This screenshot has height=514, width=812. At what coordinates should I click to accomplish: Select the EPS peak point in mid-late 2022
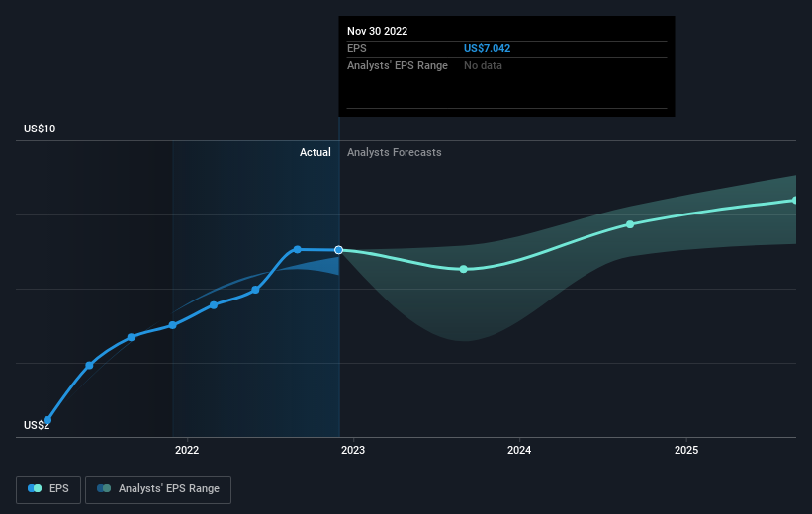[298, 249]
